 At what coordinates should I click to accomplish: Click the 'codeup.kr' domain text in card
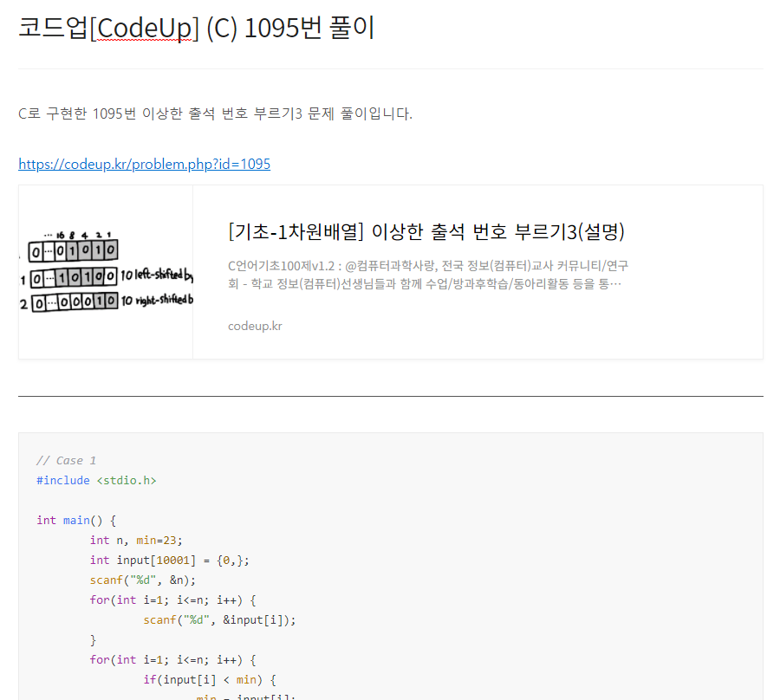click(x=255, y=326)
